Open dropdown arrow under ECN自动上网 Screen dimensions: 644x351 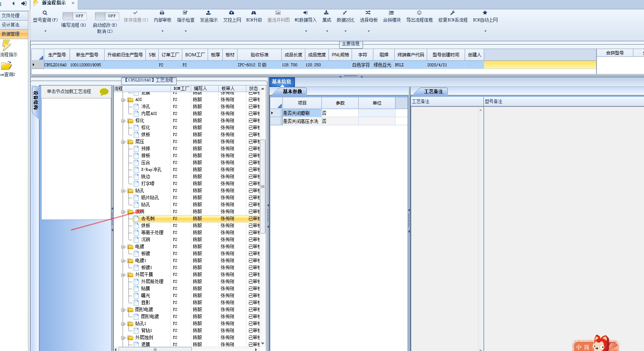485,31
